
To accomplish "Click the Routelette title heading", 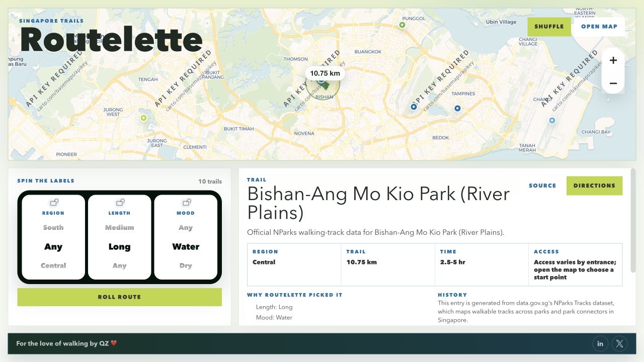I will point(111,40).
